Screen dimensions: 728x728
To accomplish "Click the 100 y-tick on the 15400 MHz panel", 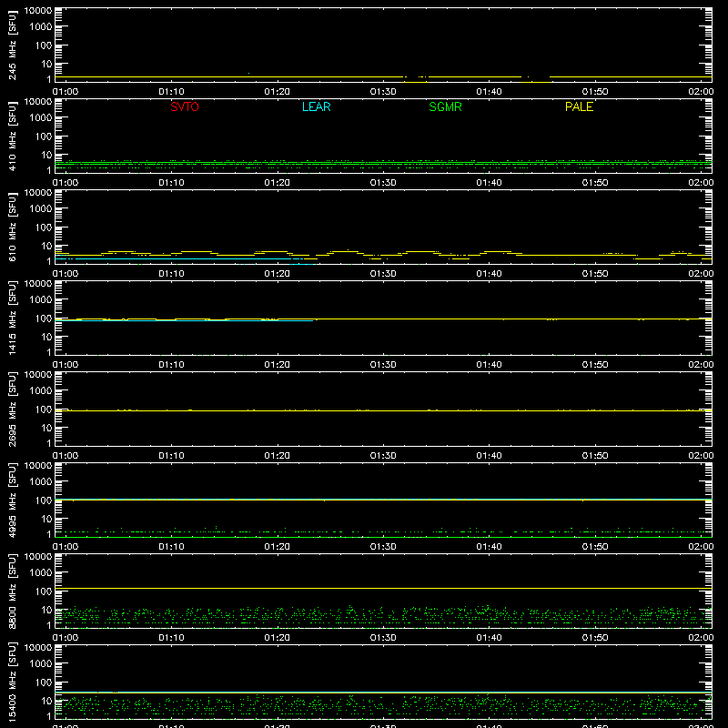I will coord(44,682).
